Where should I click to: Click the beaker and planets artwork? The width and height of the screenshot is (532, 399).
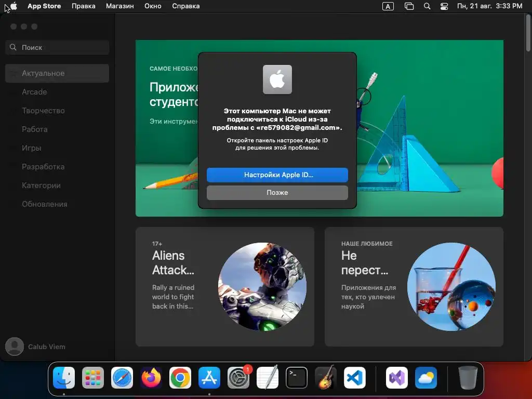(451, 287)
